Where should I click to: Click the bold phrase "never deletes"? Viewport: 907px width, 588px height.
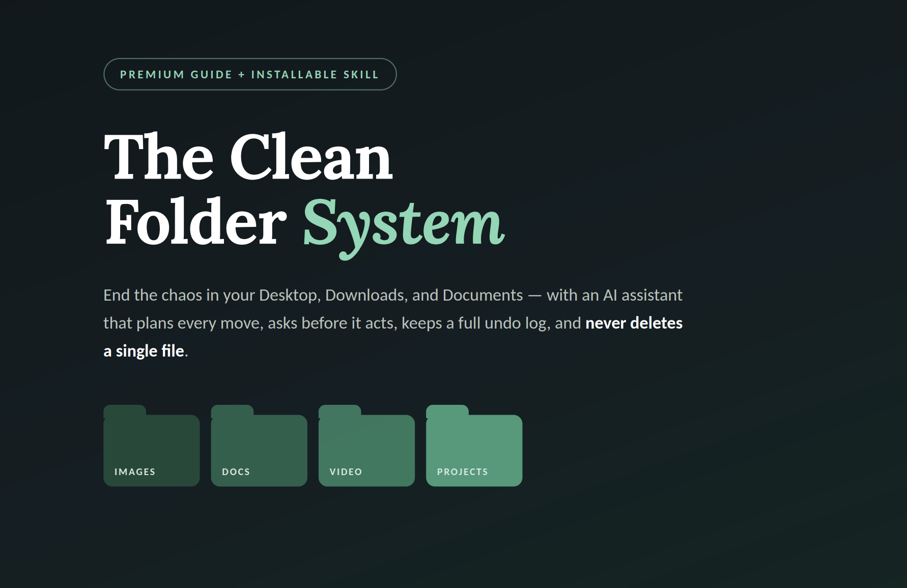pyautogui.click(x=634, y=323)
